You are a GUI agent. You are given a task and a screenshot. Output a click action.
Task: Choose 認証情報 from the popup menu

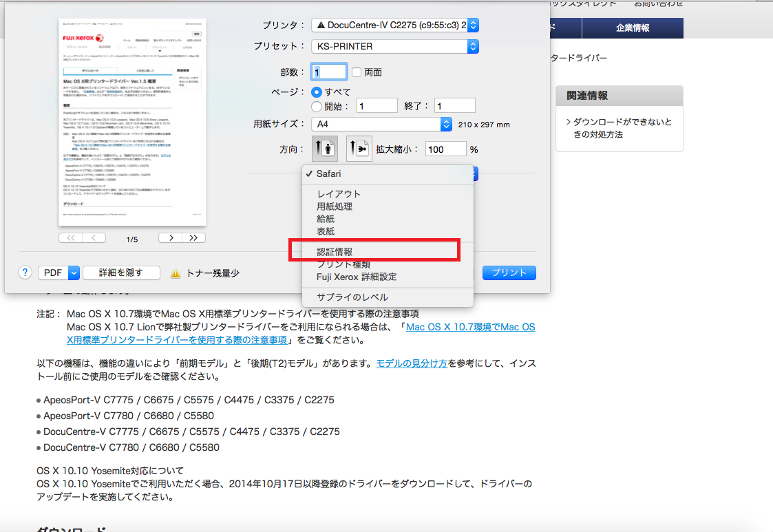[335, 252]
